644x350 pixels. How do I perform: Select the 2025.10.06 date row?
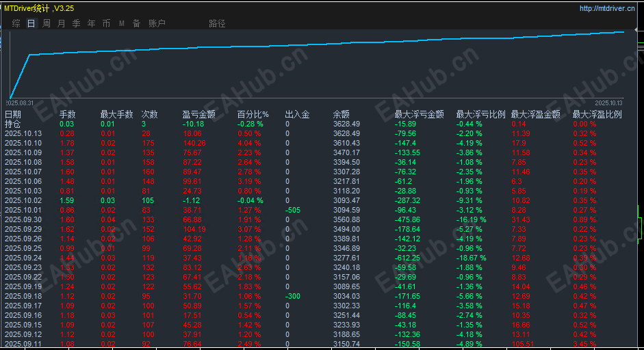[x=318, y=181]
